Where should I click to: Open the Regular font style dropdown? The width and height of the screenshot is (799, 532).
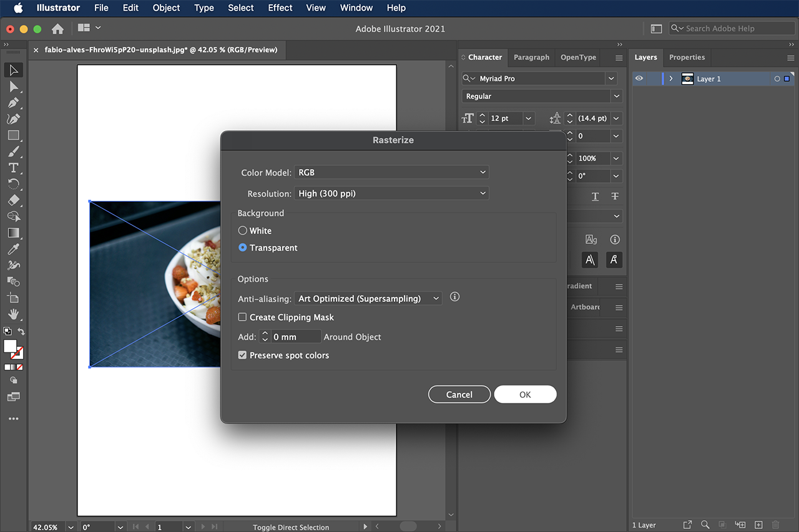pyautogui.click(x=617, y=96)
